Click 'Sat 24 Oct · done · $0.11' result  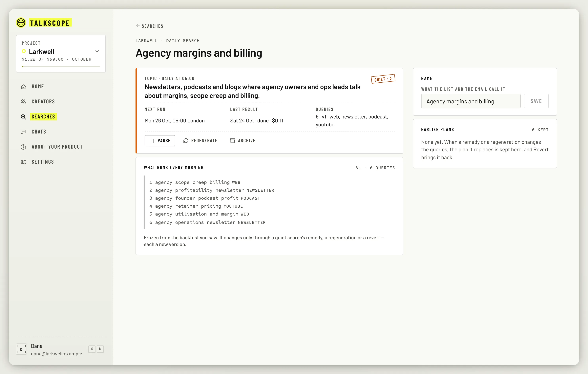257,121
